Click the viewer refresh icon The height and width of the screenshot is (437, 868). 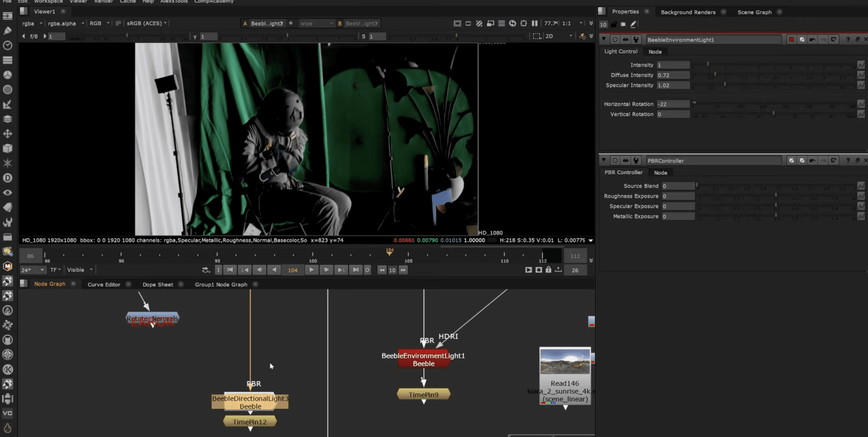coord(512,23)
